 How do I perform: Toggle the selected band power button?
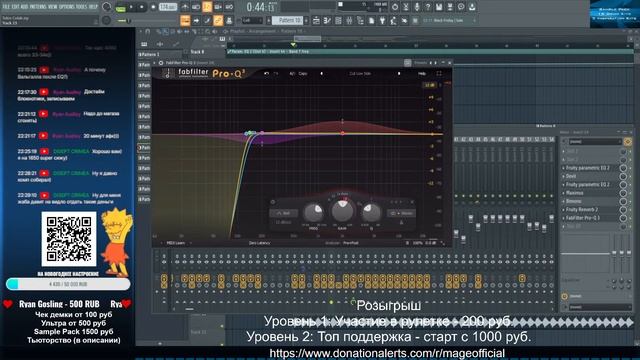tap(273, 202)
